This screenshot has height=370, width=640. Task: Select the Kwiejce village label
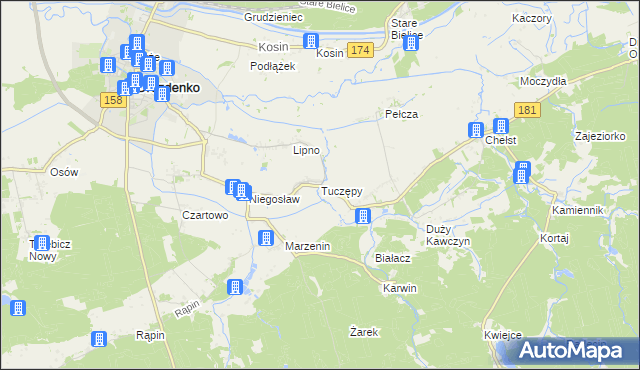click(503, 335)
